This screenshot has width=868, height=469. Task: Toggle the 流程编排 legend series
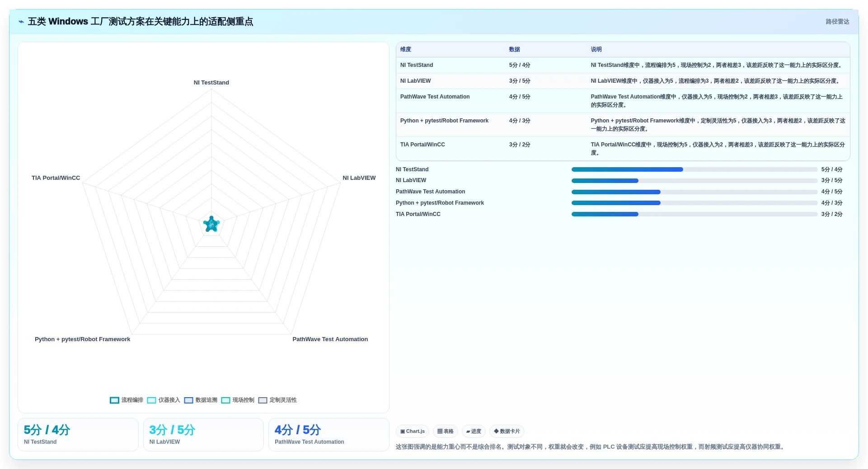pos(127,400)
